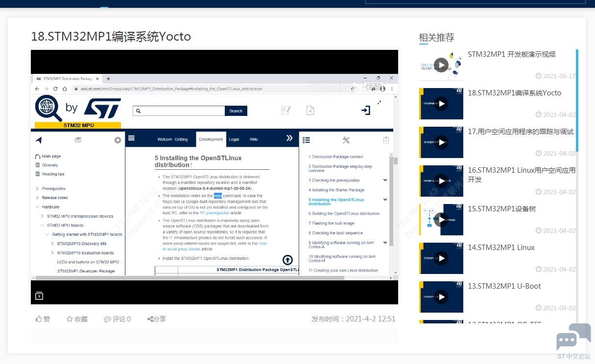This screenshot has height=364, width=595.
Task: Click the scroll-to-top circular arrow icon
Action: click(288, 260)
